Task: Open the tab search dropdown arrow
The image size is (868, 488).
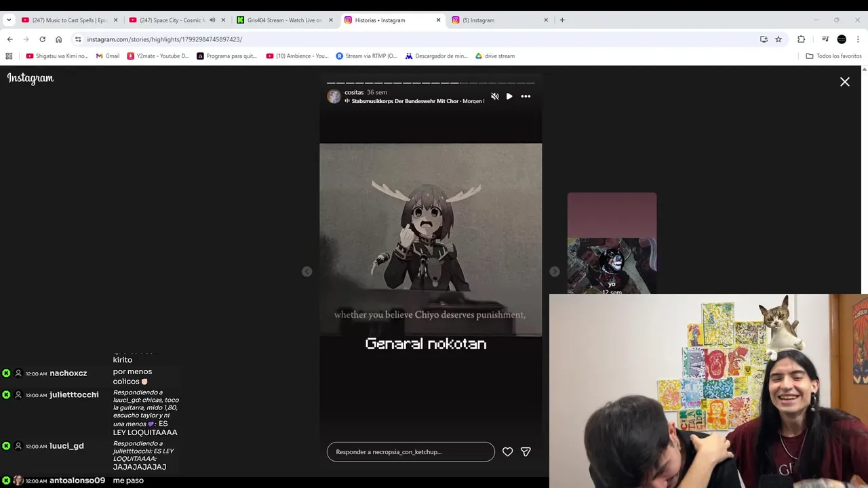Action: coord(8,20)
